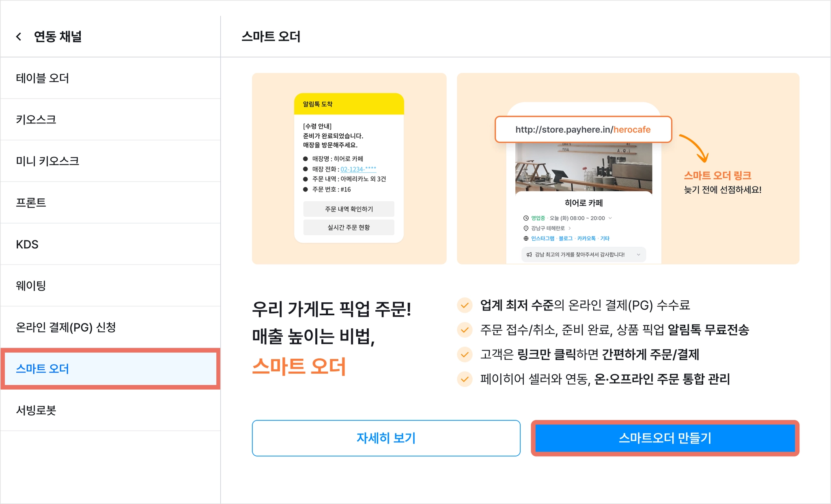Click the 자세히 보기 button
831x504 pixels.
coord(386,438)
